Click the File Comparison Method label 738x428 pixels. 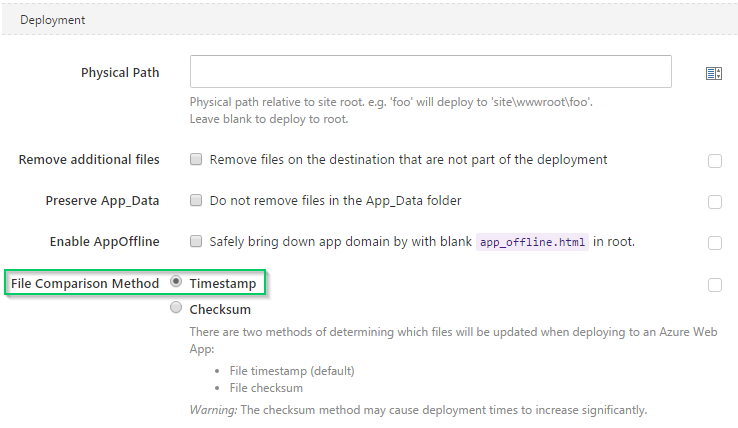85,283
